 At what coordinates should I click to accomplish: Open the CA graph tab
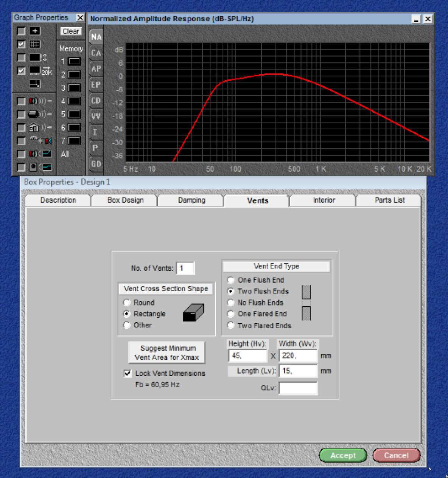point(96,53)
